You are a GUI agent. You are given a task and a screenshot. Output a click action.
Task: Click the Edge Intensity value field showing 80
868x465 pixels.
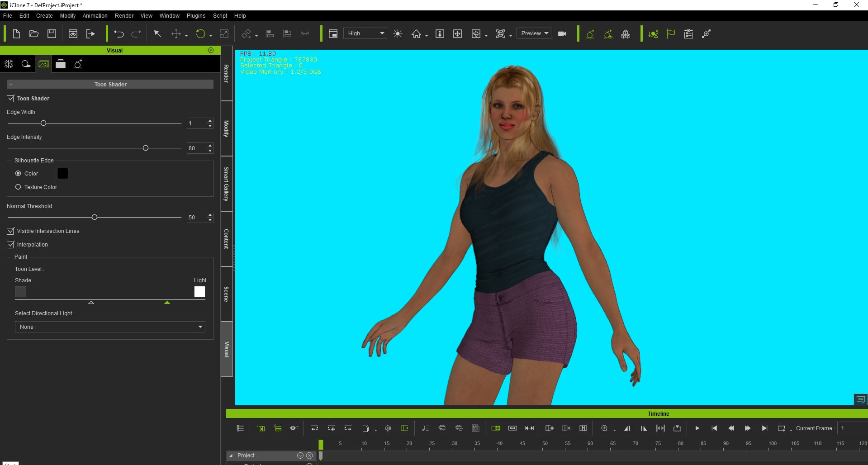coord(197,148)
